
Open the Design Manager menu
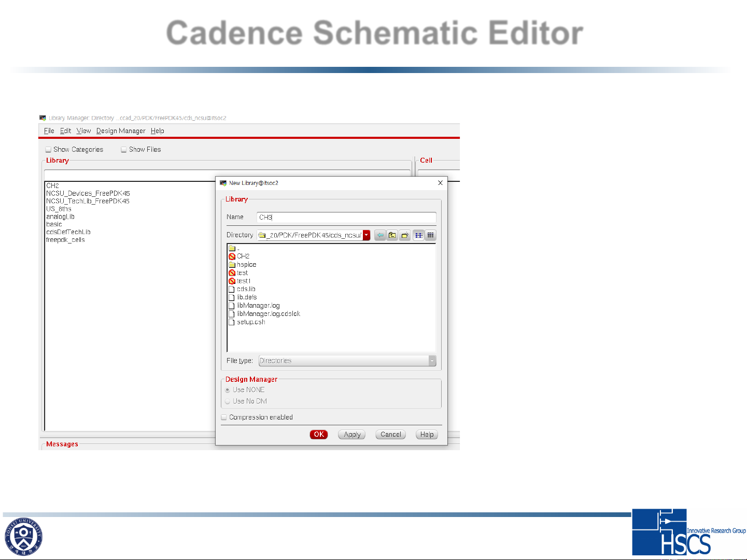(121, 131)
